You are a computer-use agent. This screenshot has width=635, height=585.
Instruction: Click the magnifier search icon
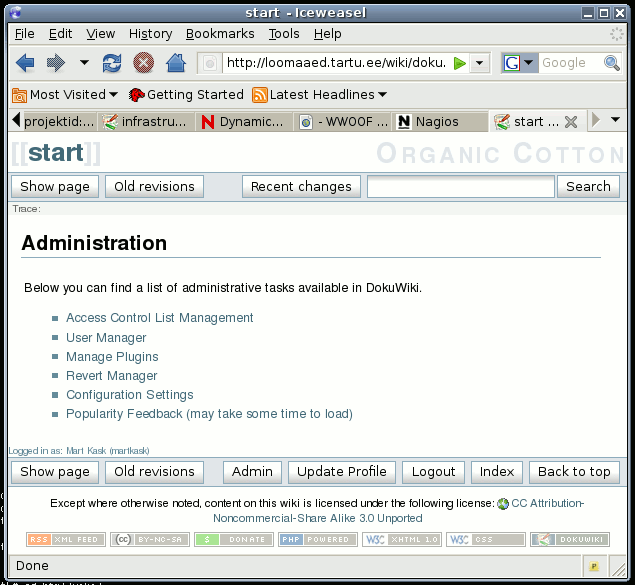pyautogui.click(x=612, y=63)
